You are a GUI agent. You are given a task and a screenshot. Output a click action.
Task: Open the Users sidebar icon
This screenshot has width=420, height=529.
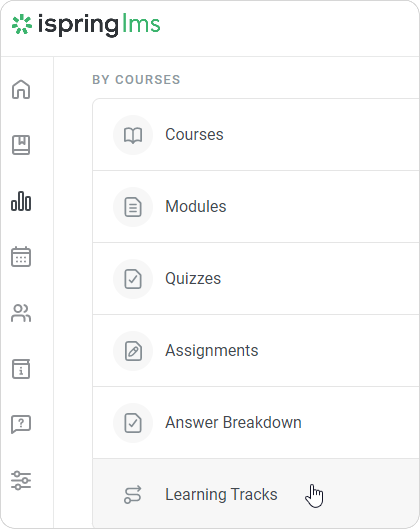[x=21, y=313]
